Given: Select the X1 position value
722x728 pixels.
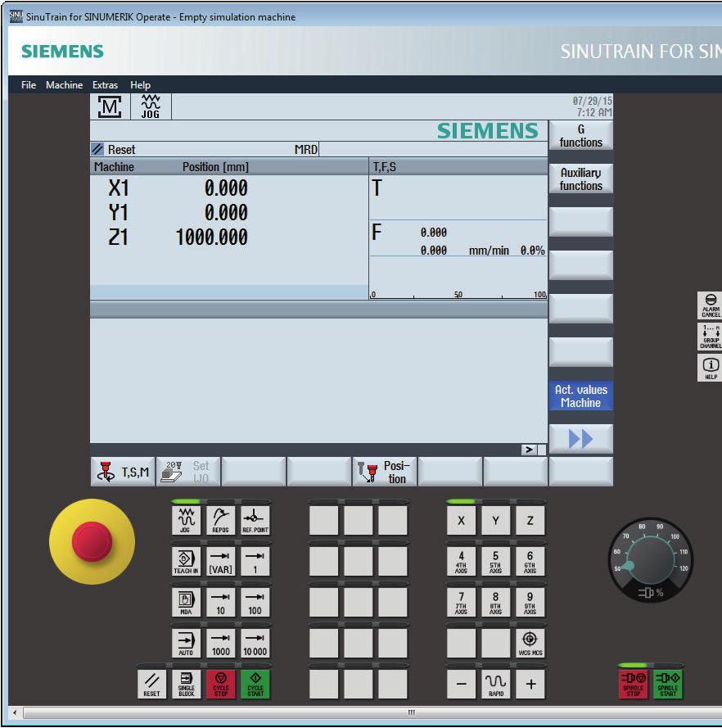Looking at the screenshot, I should click(226, 188).
